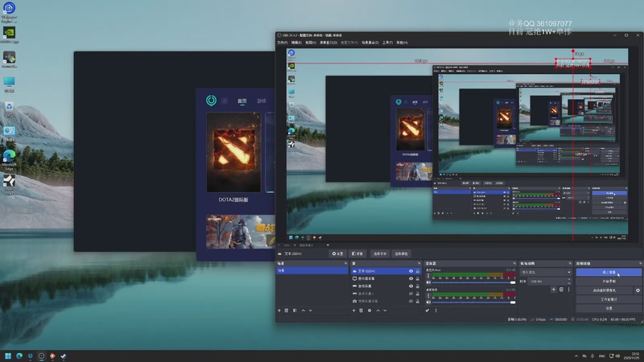Open the 淡入淡出 transition dropdown

click(x=546, y=272)
